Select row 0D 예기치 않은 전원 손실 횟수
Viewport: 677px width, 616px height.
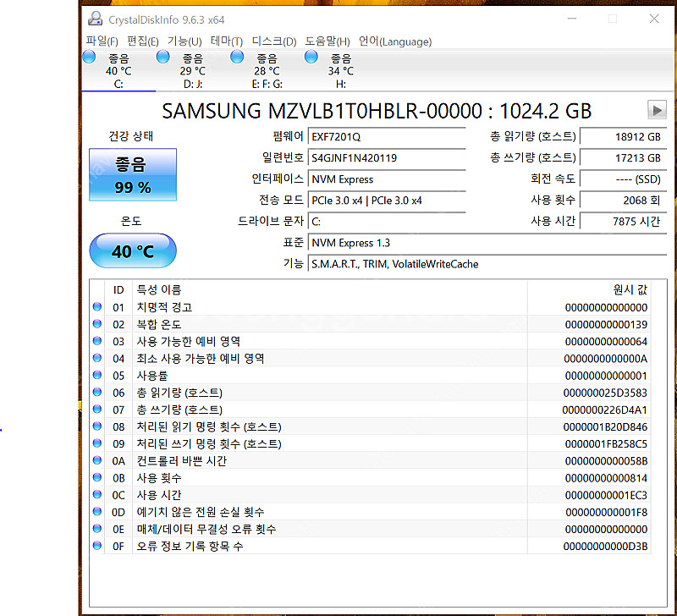[370, 512]
